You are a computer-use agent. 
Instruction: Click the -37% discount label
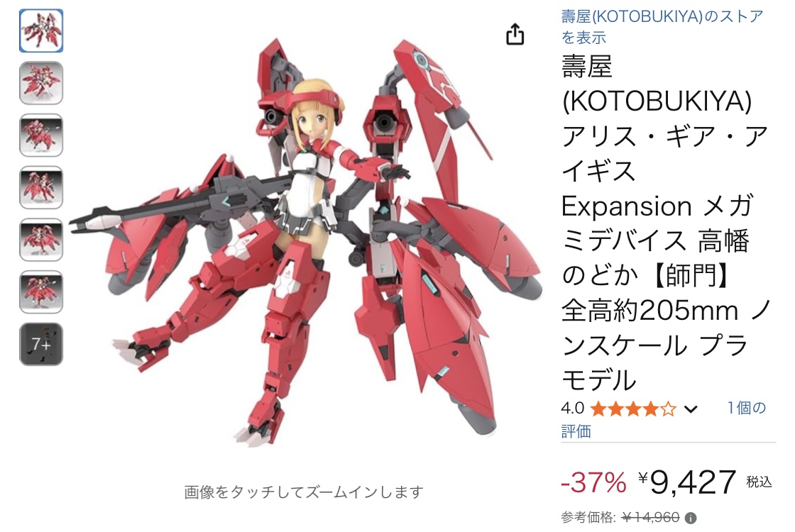pyautogui.click(x=593, y=482)
